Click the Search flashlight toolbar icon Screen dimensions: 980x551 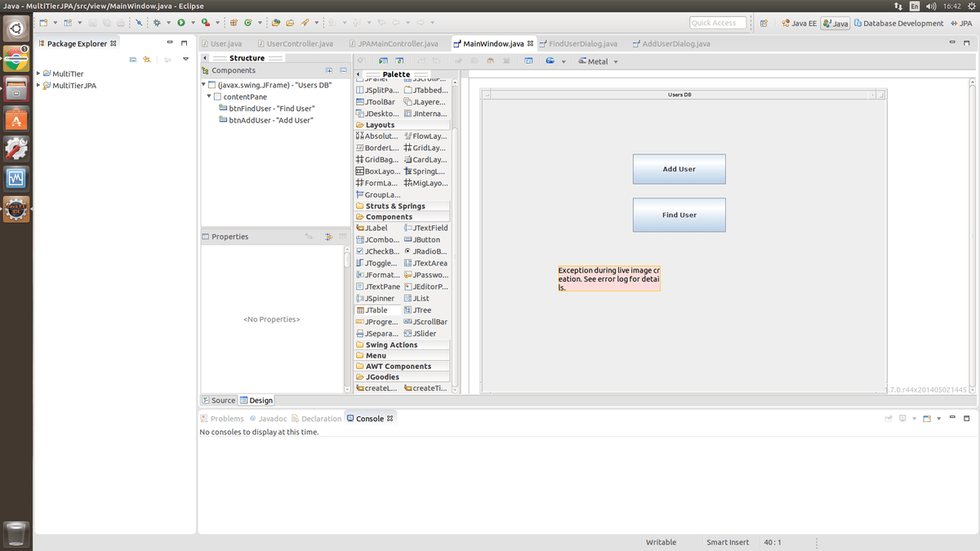tap(305, 23)
